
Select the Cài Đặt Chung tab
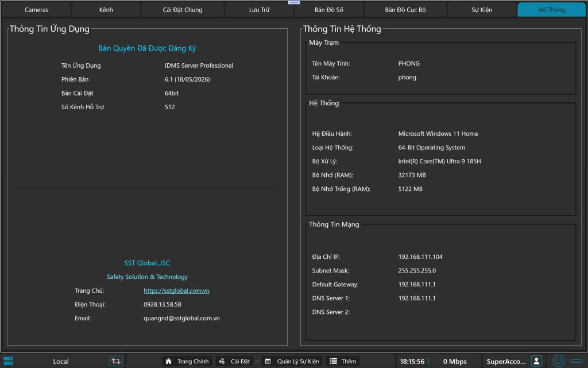(183, 10)
